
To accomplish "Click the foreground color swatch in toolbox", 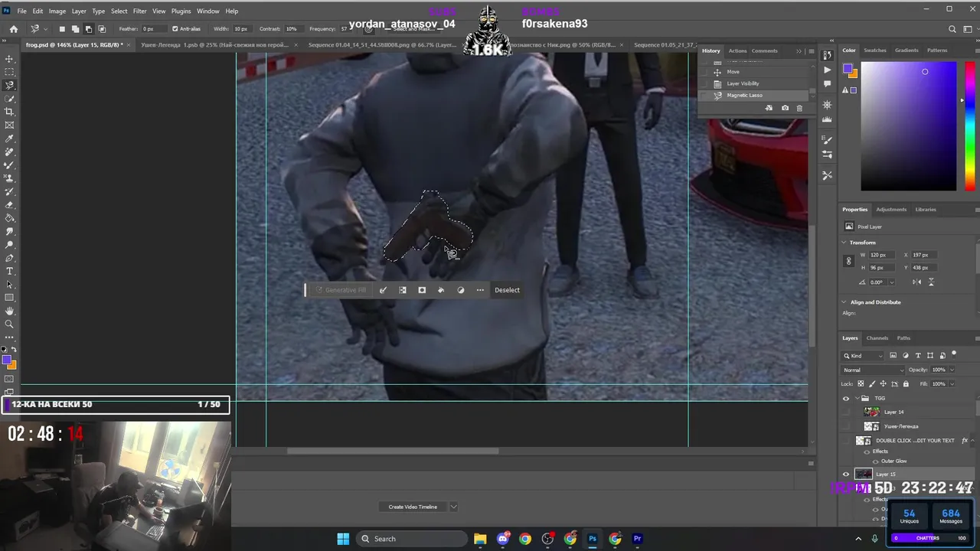I will (6, 360).
